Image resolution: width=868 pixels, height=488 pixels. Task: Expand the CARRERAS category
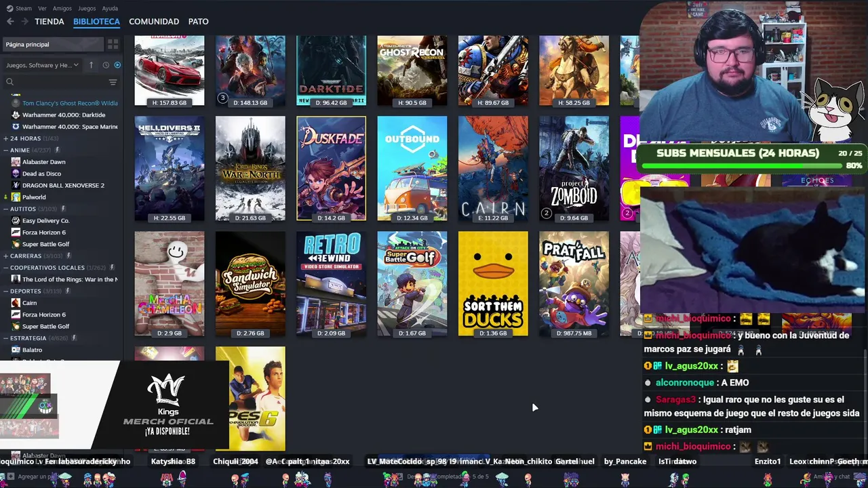pos(5,256)
